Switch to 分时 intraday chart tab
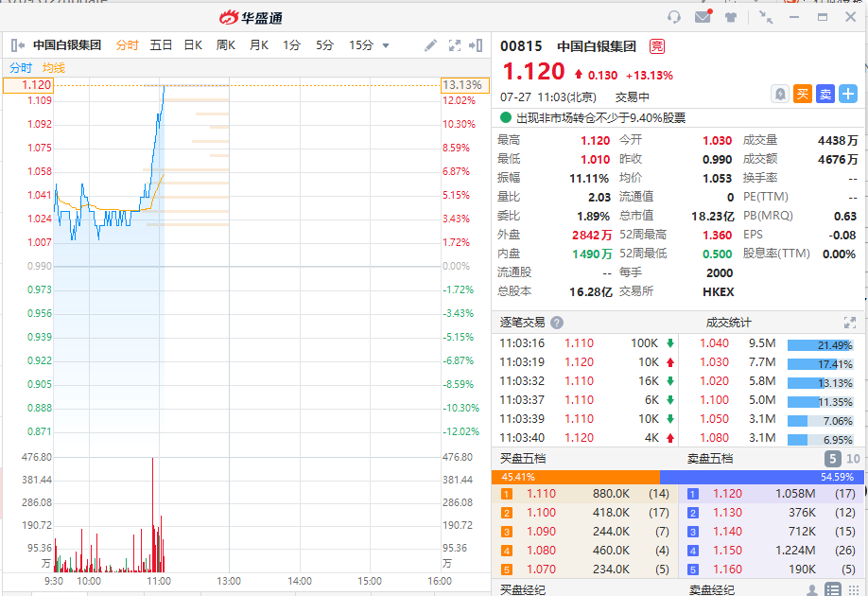Screen dimensions: 868x596 [128, 45]
